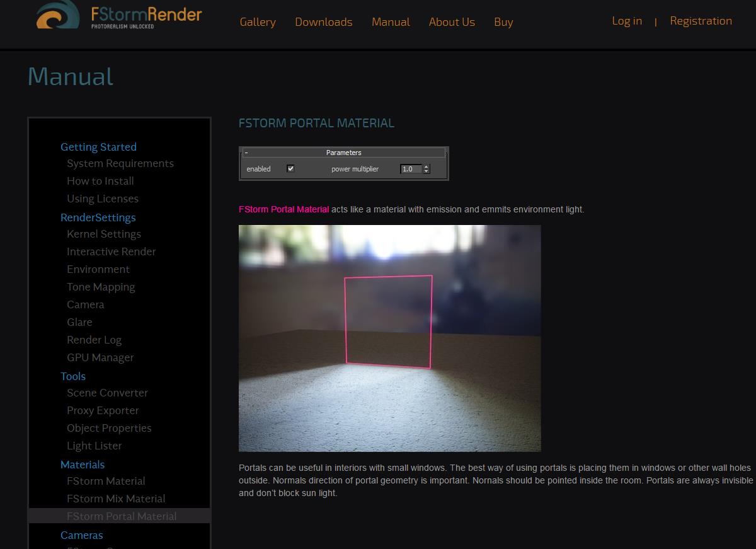The image size is (756, 549).
Task: Select Getting Started section
Action: tap(98, 147)
